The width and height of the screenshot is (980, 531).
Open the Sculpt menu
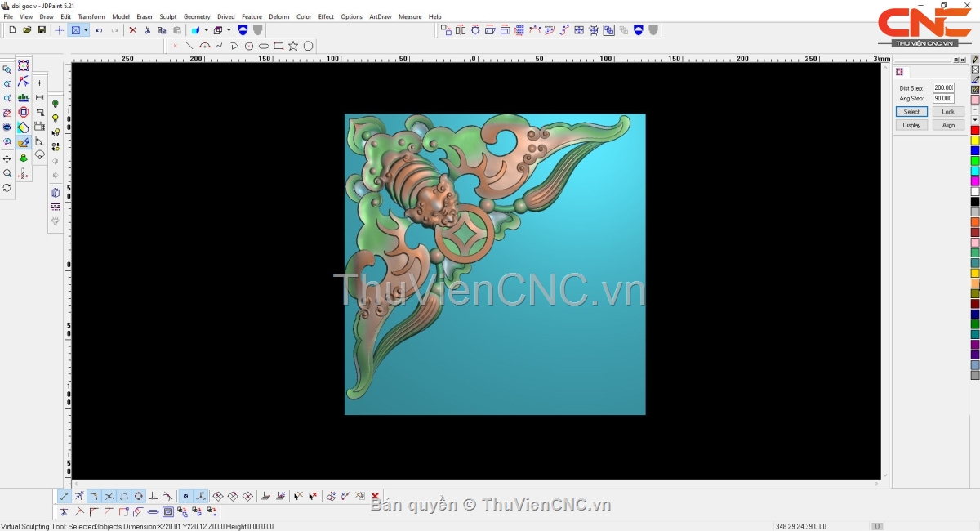click(x=167, y=16)
